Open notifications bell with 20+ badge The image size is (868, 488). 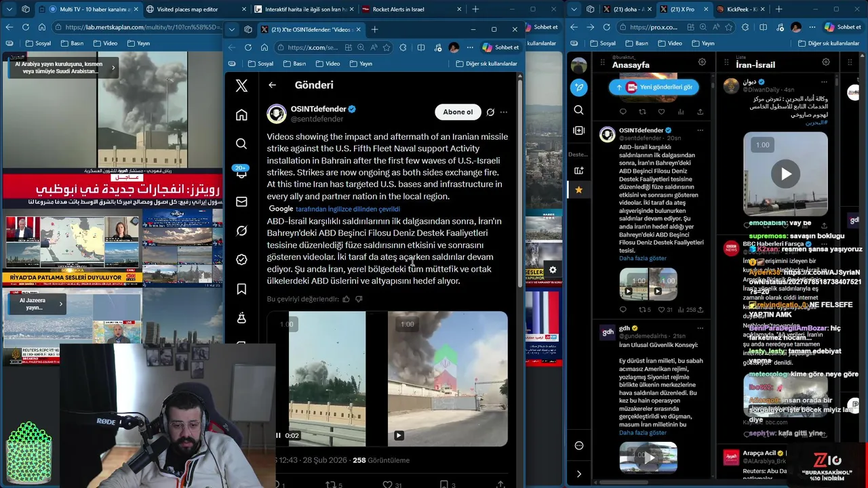pos(241,172)
